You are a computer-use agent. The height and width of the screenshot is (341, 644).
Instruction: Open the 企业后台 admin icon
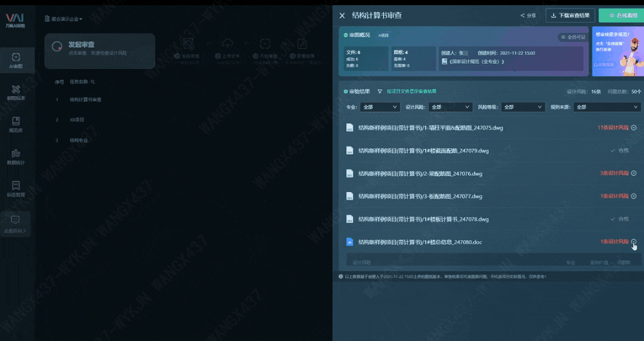(16, 224)
